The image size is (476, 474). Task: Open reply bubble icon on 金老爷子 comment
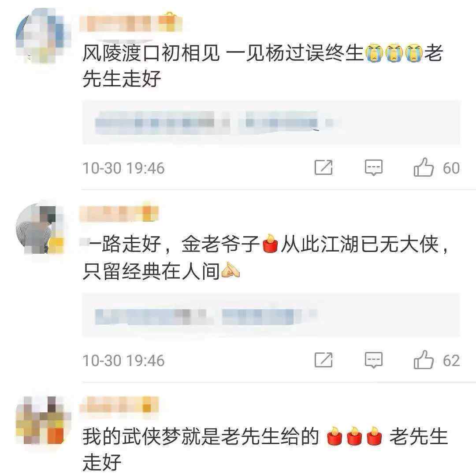pyautogui.click(x=373, y=360)
